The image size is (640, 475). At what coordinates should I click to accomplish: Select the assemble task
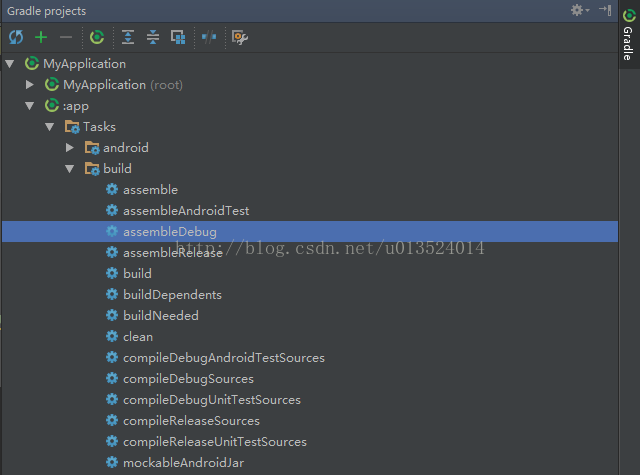click(310, 190)
